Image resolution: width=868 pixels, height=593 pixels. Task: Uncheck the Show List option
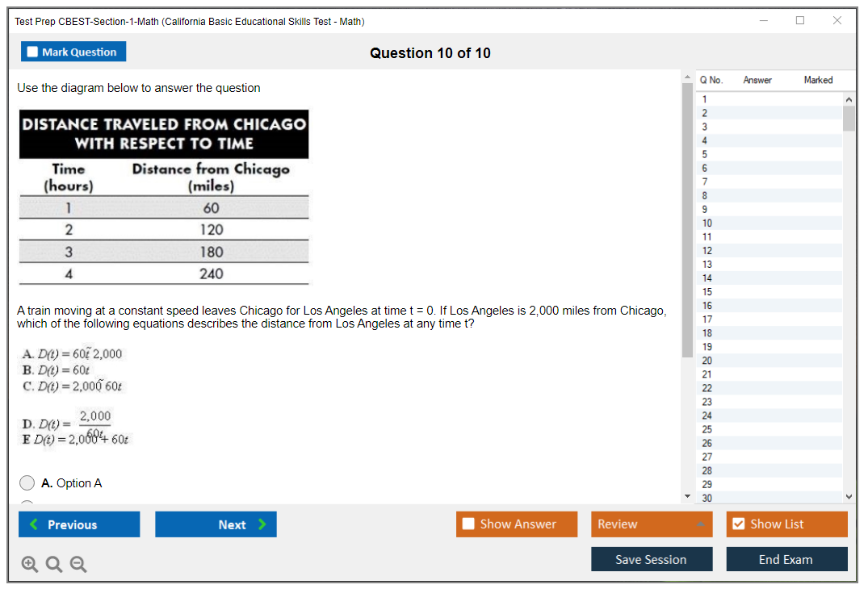point(738,524)
